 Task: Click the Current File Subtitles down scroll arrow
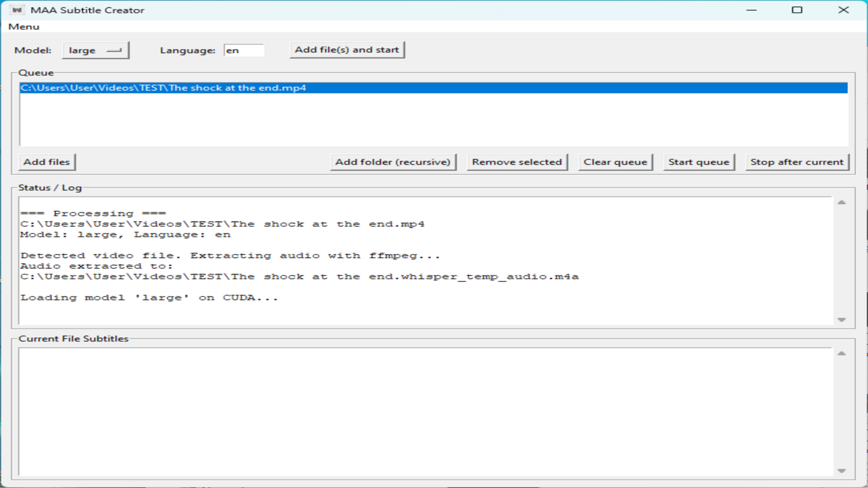(841, 470)
